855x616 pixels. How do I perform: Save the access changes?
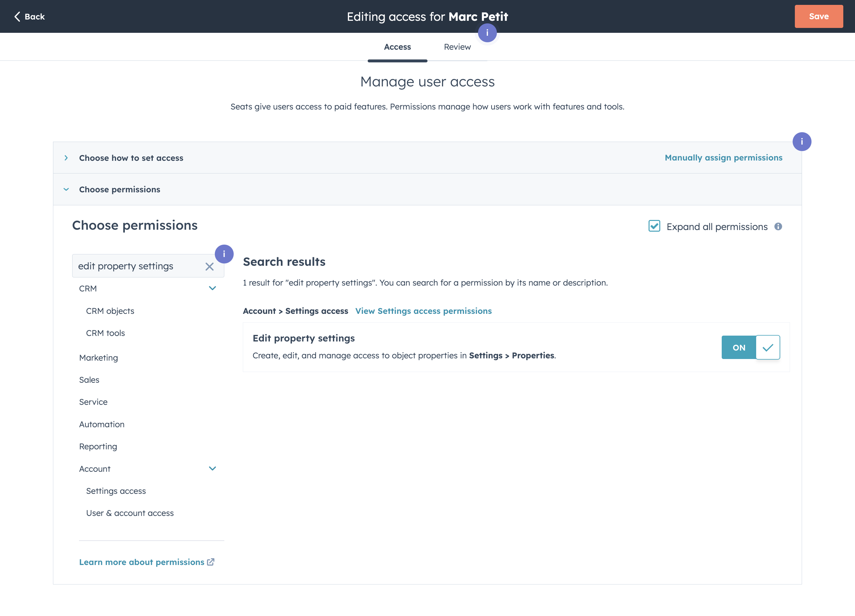coord(819,16)
